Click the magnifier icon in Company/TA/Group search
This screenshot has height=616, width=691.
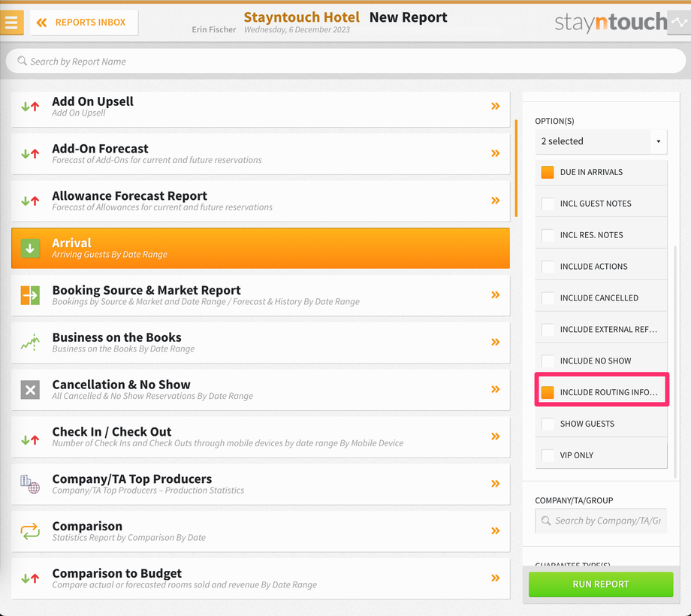(545, 521)
